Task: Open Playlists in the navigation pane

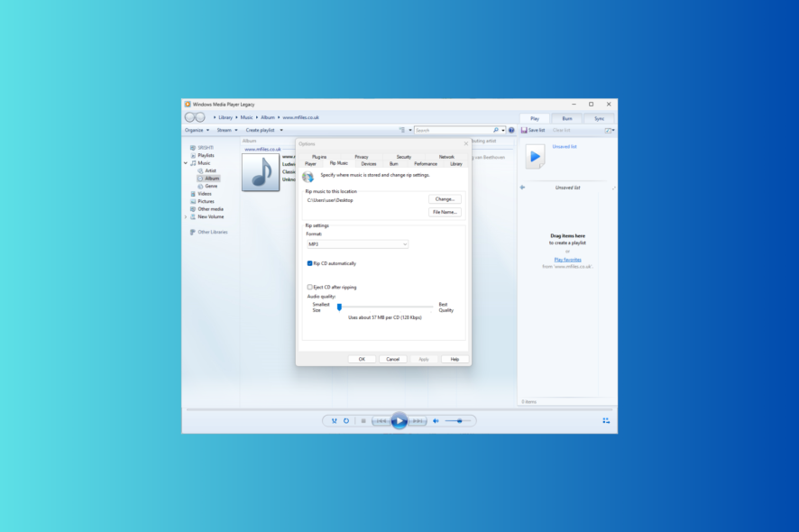Action: tap(202, 155)
